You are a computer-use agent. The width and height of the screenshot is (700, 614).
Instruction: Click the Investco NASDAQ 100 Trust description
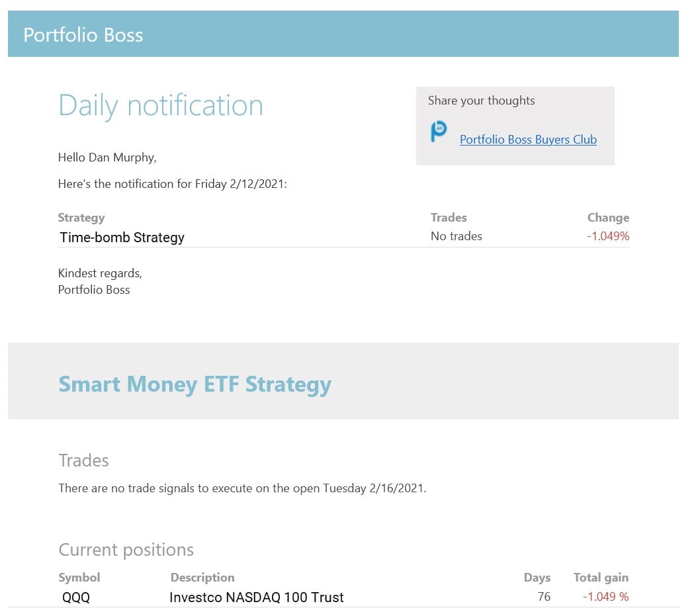point(256,597)
